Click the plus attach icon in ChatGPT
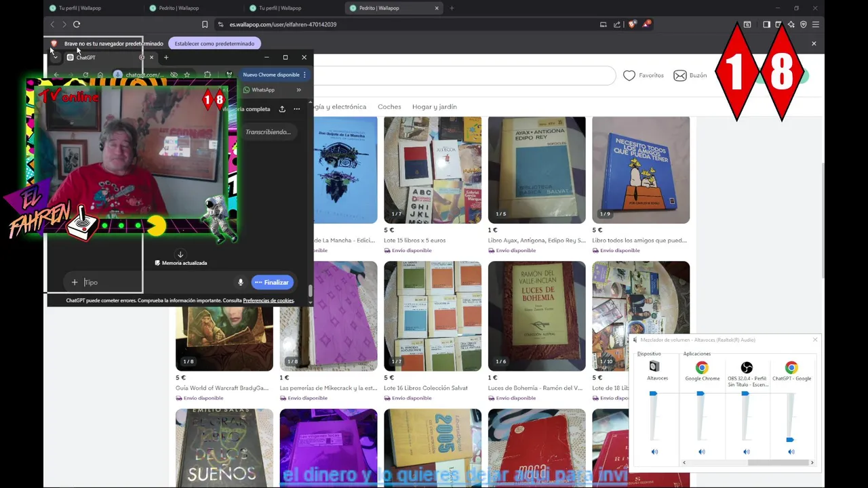Image resolution: width=868 pixels, height=488 pixels. click(x=75, y=282)
